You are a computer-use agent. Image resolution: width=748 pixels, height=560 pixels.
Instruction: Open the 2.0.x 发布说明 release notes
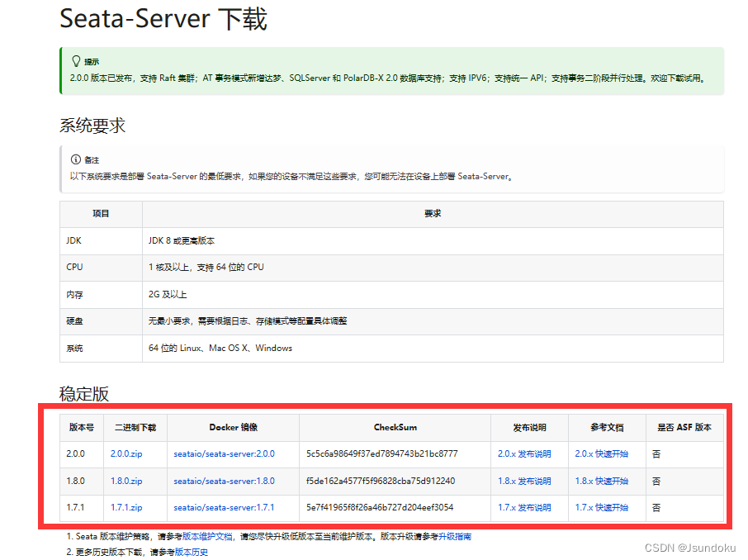point(524,454)
